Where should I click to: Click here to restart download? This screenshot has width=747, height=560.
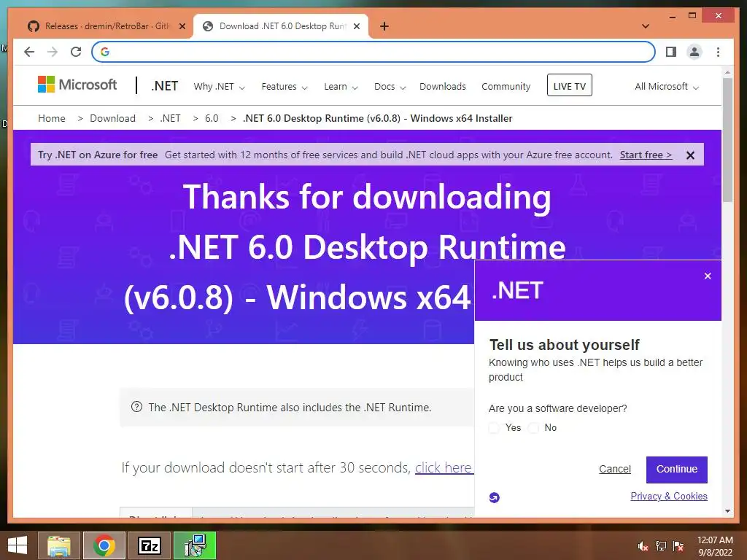pos(444,467)
